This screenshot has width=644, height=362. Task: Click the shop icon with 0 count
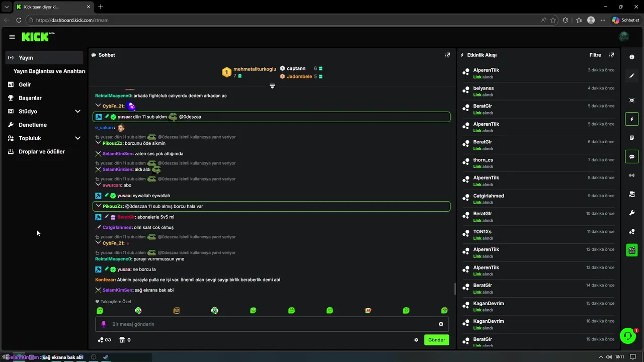[x=124, y=340]
